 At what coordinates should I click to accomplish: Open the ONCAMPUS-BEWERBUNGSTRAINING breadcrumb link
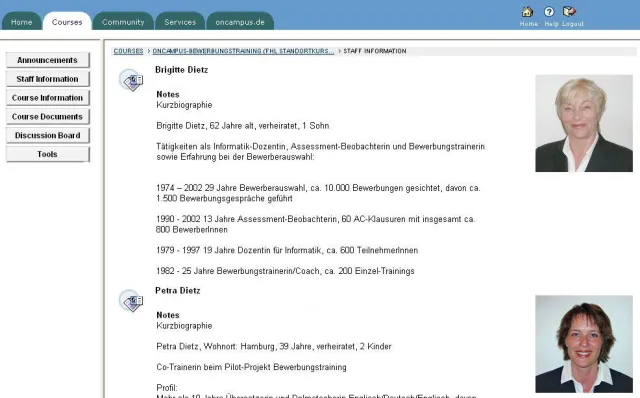coord(243,51)
